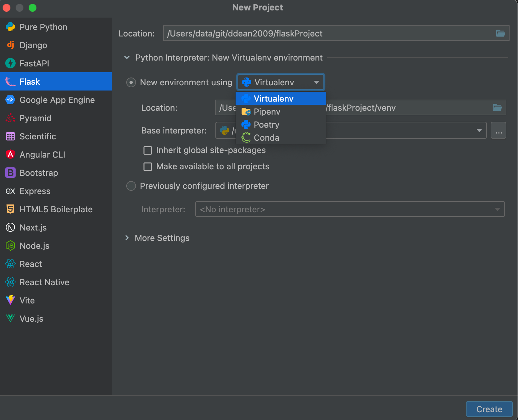Screen dimensions: 518x420
Task: Select Previously configured interpreter radio button
Action: pyautogui.click(x=131, y=186)
